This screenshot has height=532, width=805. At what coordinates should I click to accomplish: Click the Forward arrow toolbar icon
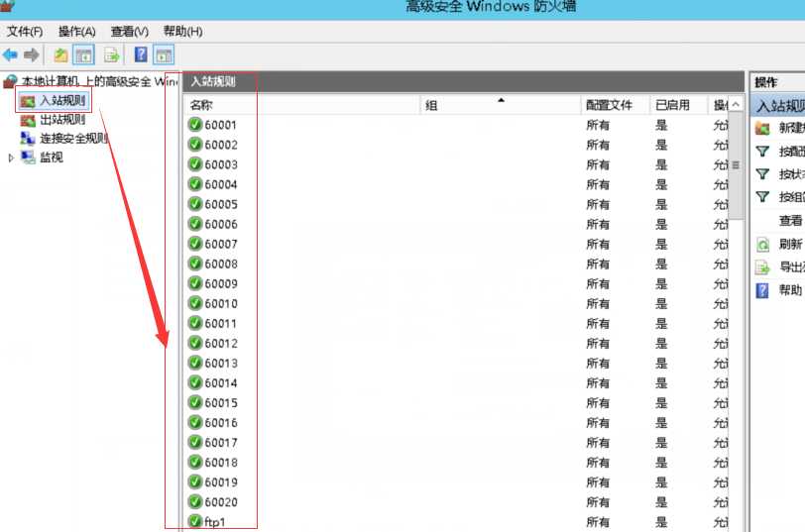[32, 54]
